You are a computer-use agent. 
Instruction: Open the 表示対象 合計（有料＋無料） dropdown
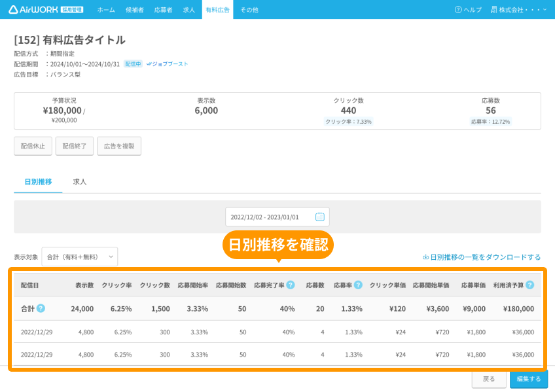pyautogui.click(x=80, y=257)
